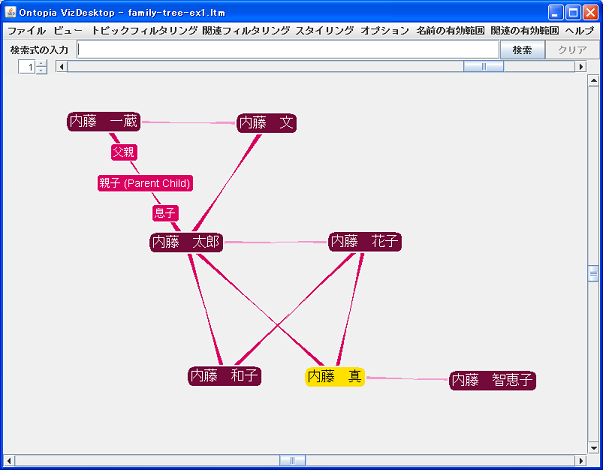Decrease the locality spinner value
This screenshot has width=603, height=470.
pos(42,70)
